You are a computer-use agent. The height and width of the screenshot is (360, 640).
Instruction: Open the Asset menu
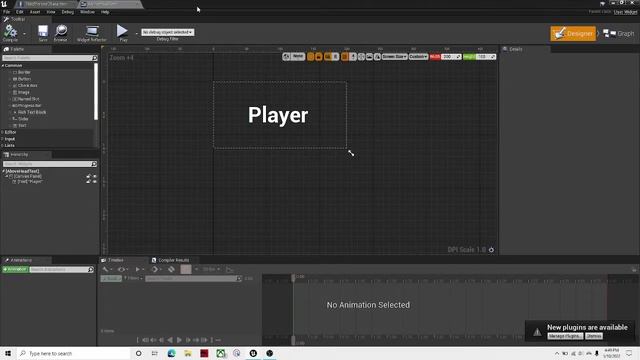(35, 12)
